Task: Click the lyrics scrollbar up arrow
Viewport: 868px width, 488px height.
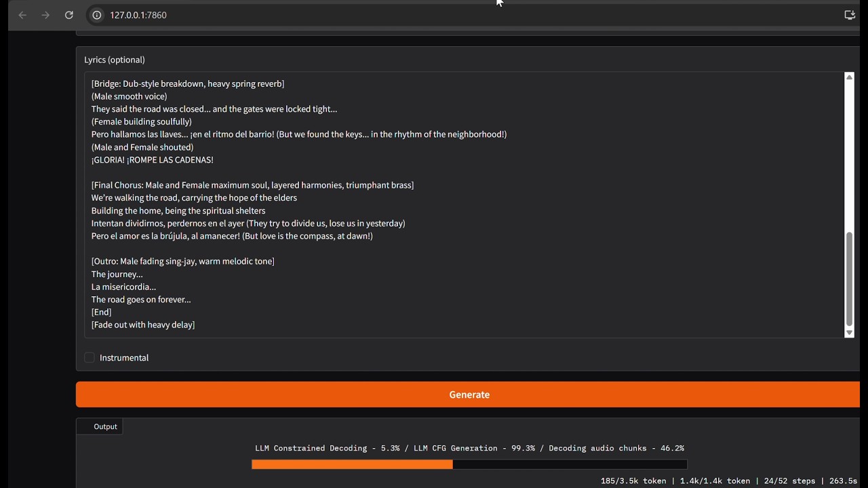Action: (849, 77)
